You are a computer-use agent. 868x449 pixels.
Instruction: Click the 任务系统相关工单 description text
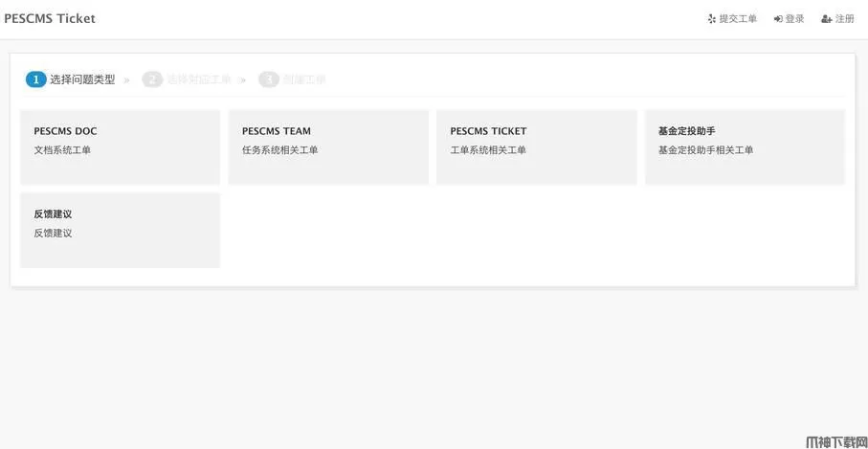point(280,150)
